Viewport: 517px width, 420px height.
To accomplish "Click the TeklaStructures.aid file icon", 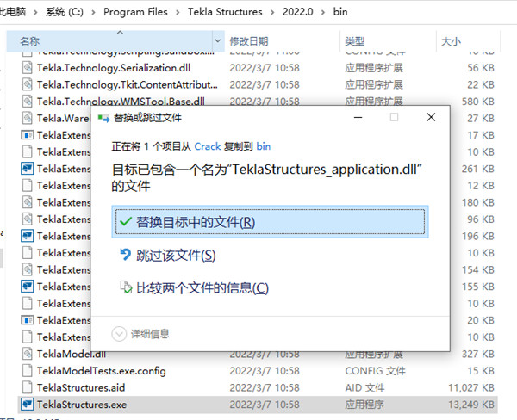I will tap(27, 386).
